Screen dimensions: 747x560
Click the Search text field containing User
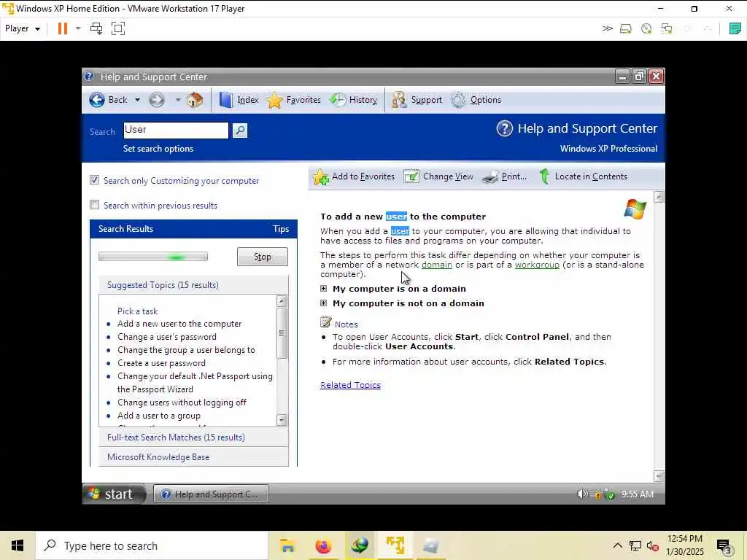click(x=176, y=130)
